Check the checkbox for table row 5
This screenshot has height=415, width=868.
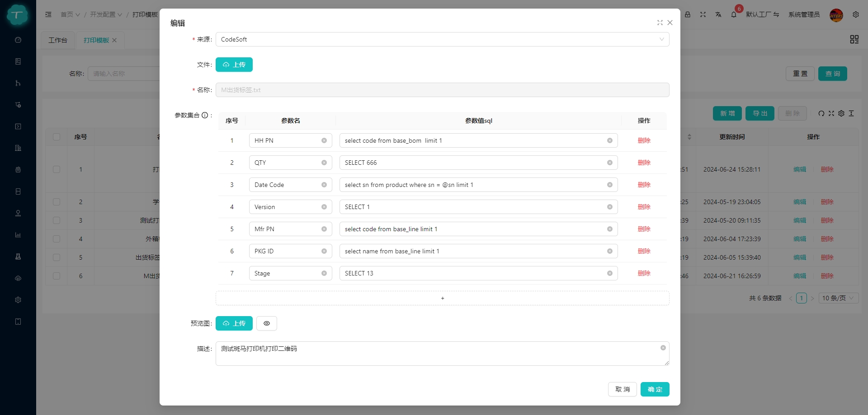pos(57,257)
